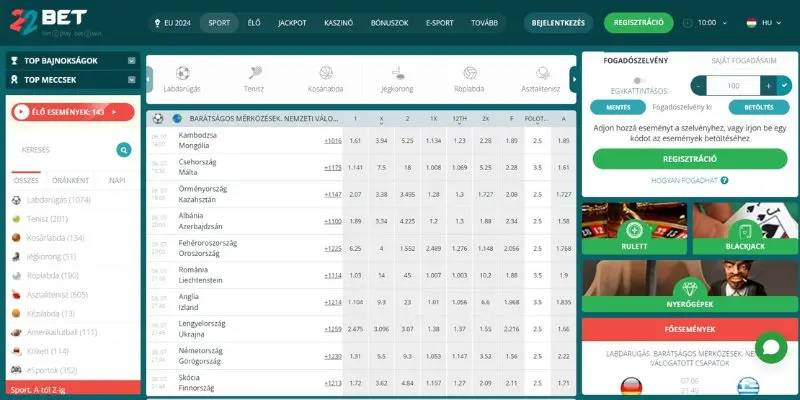The height and width of the screenshot is (400, 800).
Task: Open the Sport. A-tól Z-ig bar
Action: pyautogui.click(x=73, y=389)
